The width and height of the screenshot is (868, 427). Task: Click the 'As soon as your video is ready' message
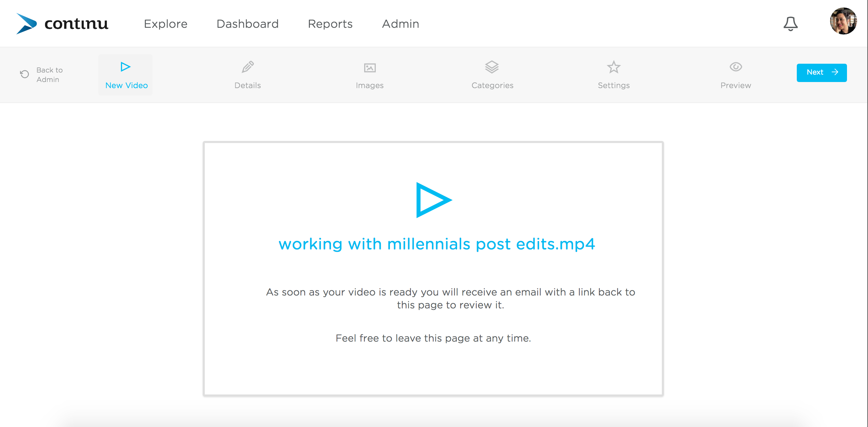click(451, 298)
